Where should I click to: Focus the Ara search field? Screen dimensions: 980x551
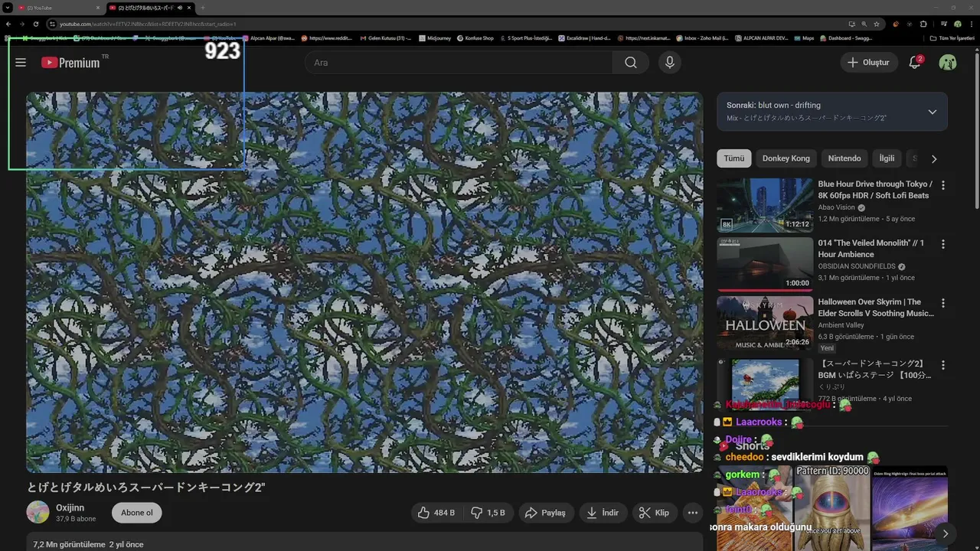[x=459, y=63]
